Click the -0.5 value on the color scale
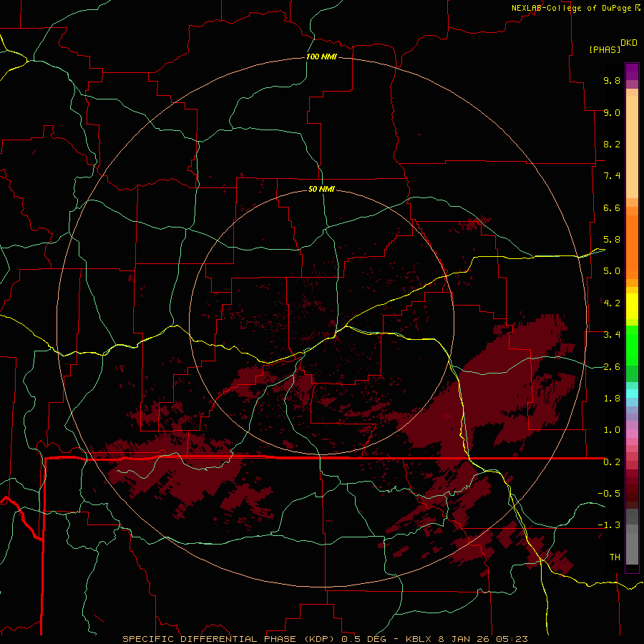The width and height of the screenshot is (644, 644). click(x=609, y=494)
